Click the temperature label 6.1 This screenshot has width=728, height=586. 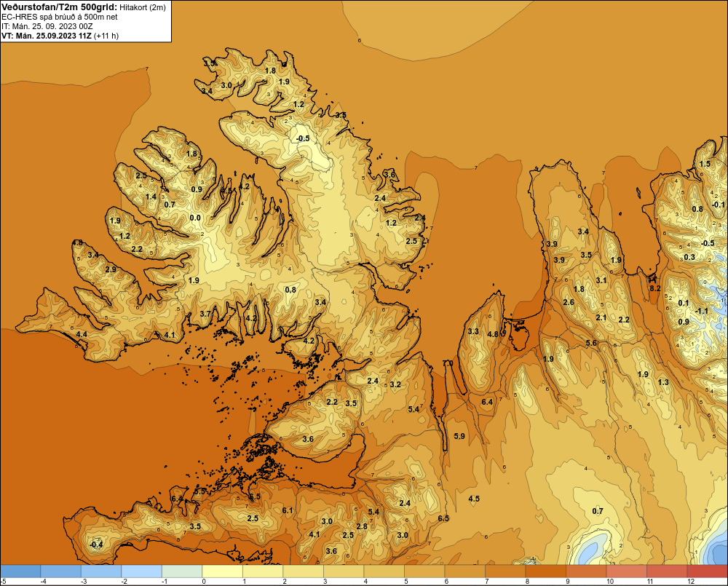point(288,511)
